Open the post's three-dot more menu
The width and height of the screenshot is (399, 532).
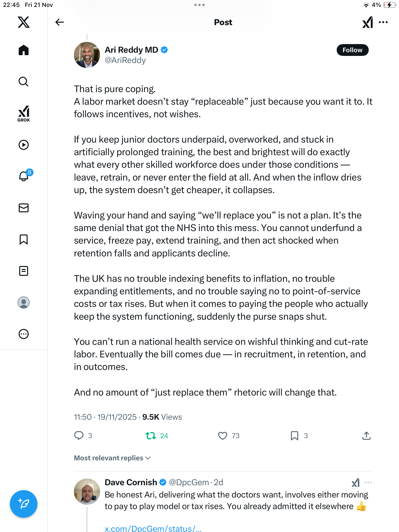(383, 22)
